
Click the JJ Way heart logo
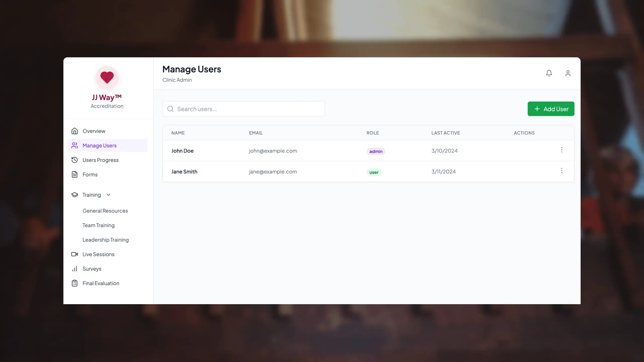coord(107,77)
